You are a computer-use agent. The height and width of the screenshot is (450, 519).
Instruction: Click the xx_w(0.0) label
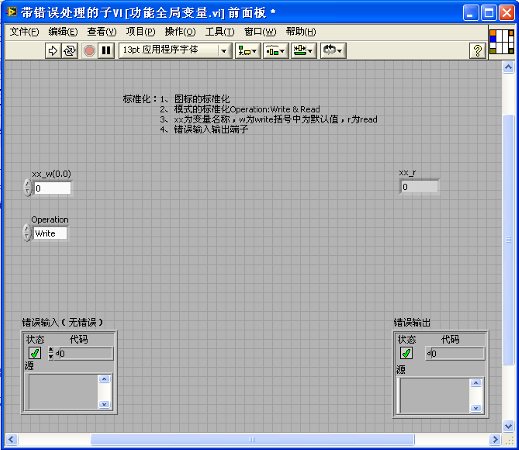pyautogui.click(x=51, y=174)
